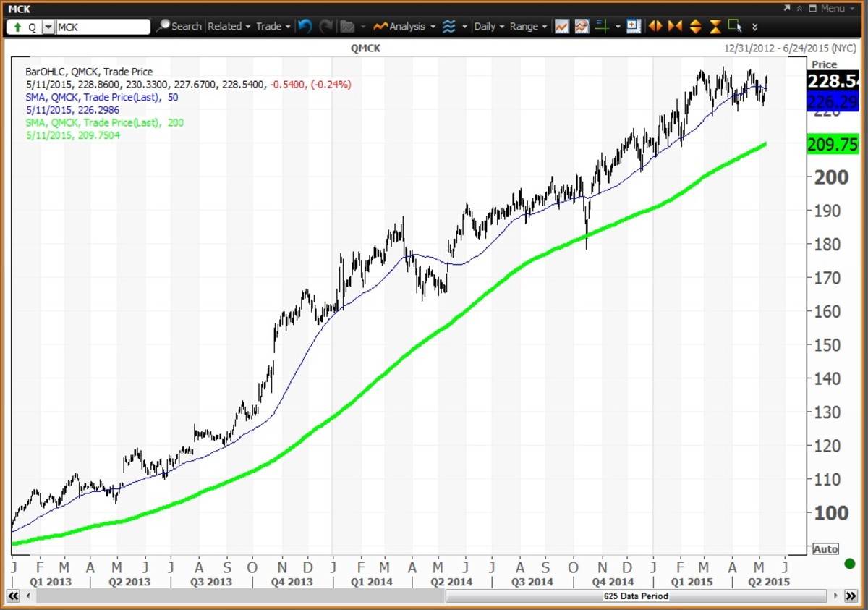Open the Range dropdown
The height and width of the screenshot is (610, 868).
coord(528,26)
